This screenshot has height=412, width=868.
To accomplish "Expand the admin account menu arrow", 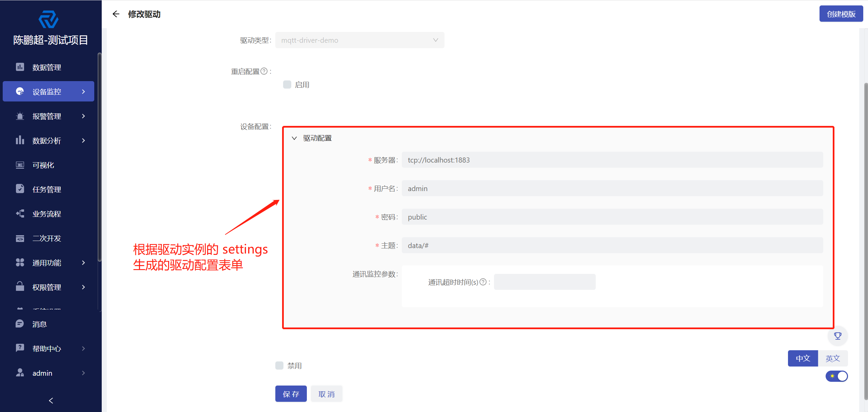I will (83, 373).
